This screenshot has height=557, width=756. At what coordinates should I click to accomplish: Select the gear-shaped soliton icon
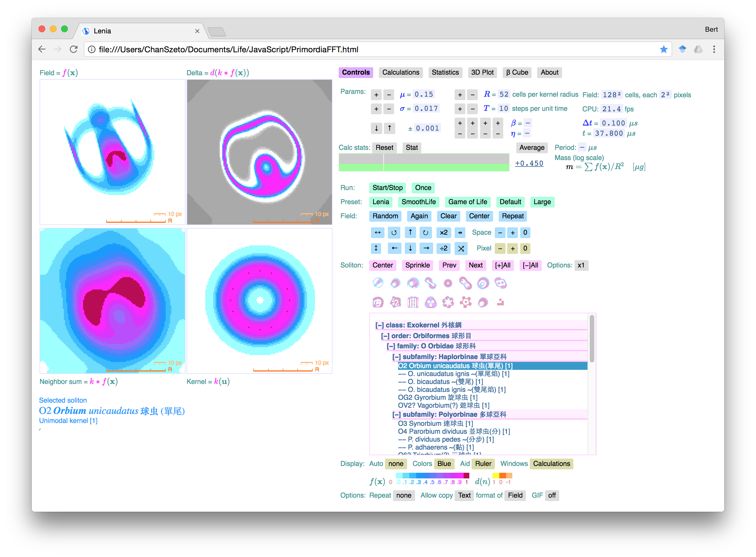pyautogui.click(x=465, y=302)
